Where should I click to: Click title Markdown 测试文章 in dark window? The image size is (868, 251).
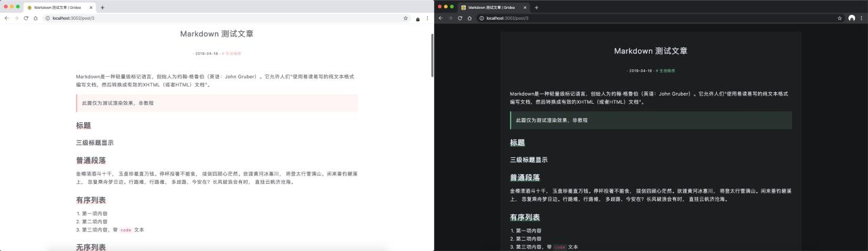click(651, 51)
